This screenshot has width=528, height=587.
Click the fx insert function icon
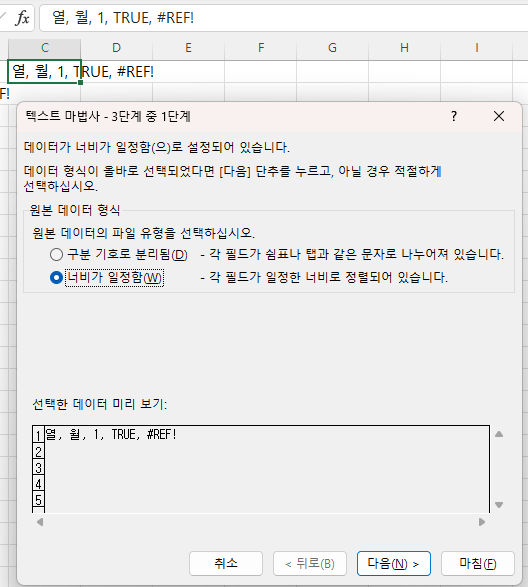point(22,18)
